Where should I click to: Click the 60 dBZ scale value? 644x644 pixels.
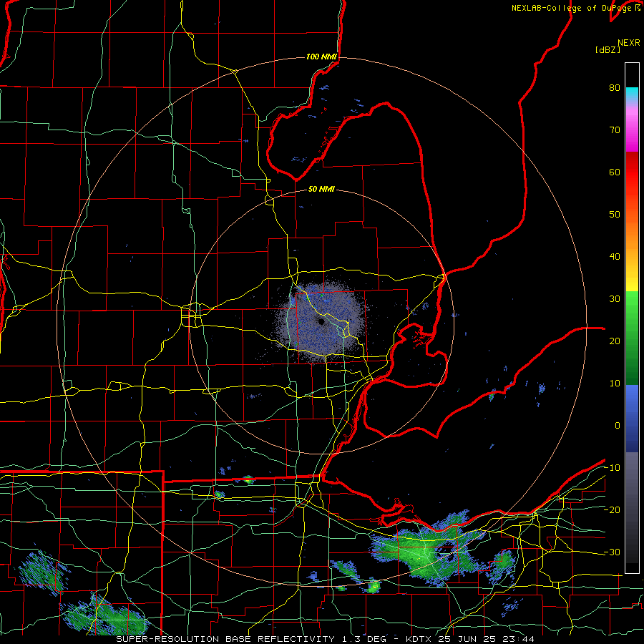(615, 172)
